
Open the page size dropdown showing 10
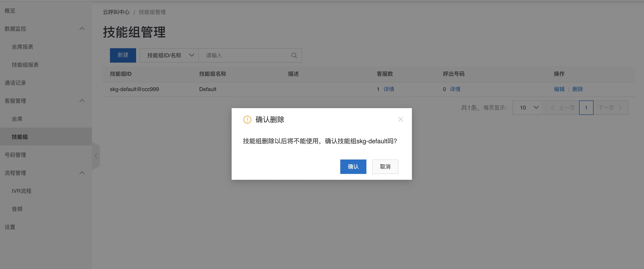(528, 108)
